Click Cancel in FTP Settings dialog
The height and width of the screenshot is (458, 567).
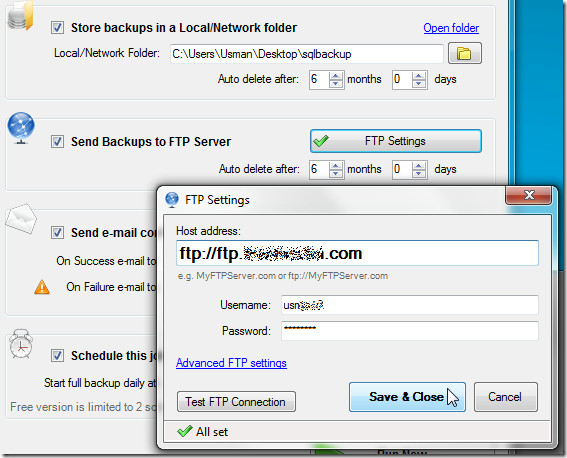pos(506,397)
